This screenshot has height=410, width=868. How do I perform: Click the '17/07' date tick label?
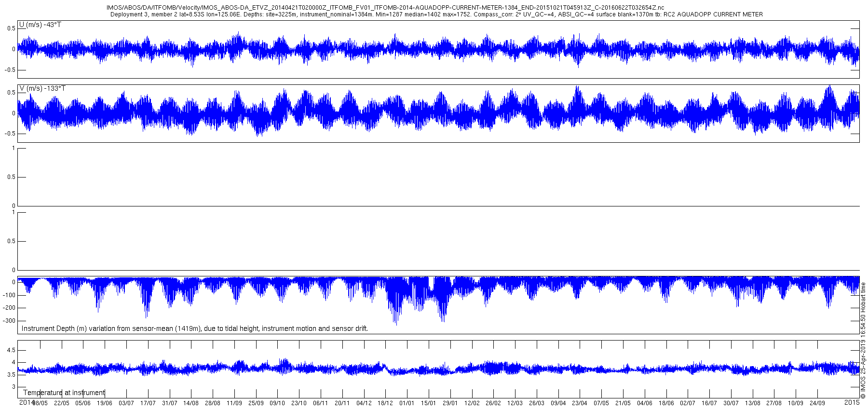click(x=148, y=403)
